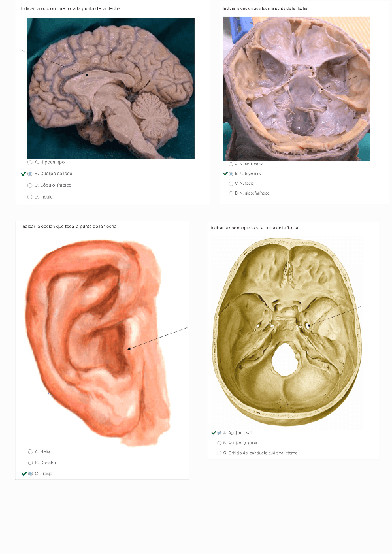
Task: Click the sagittal brain section image
Action: 111,88
